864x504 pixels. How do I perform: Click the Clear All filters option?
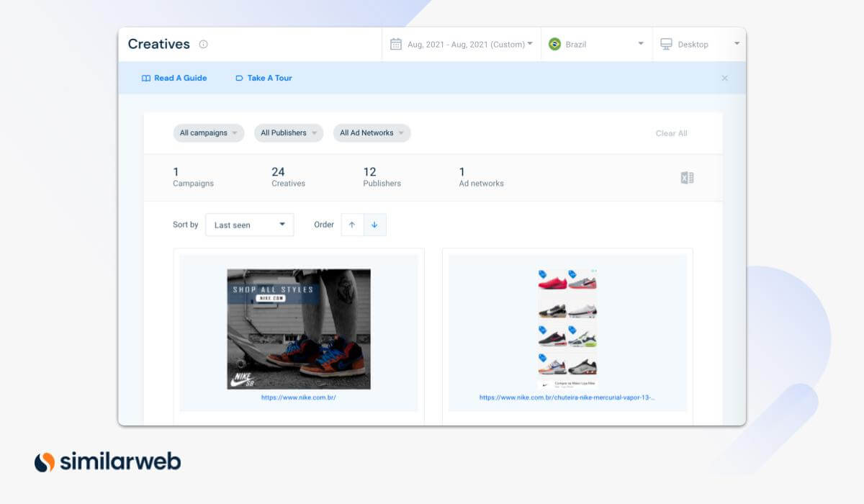671,132
